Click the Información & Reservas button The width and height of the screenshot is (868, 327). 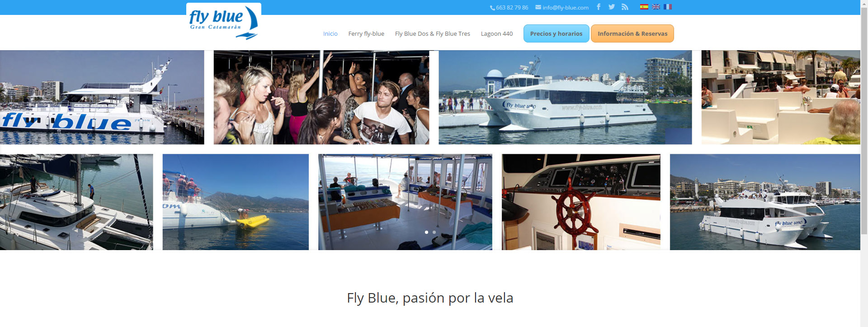(632, 33)
